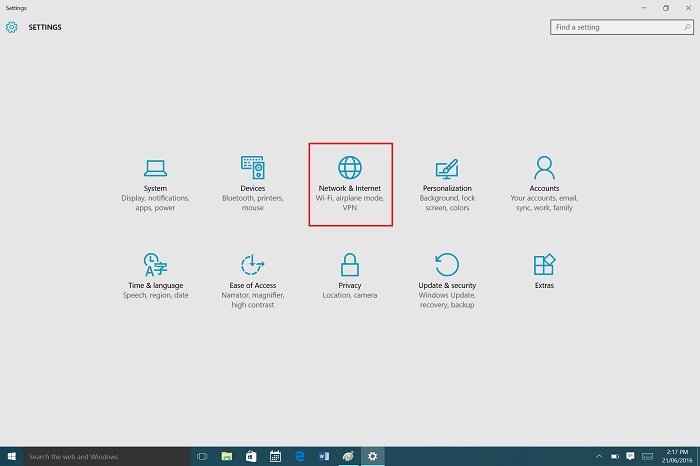
Task: Open the Extras settings category
Action: coord(544,271)
